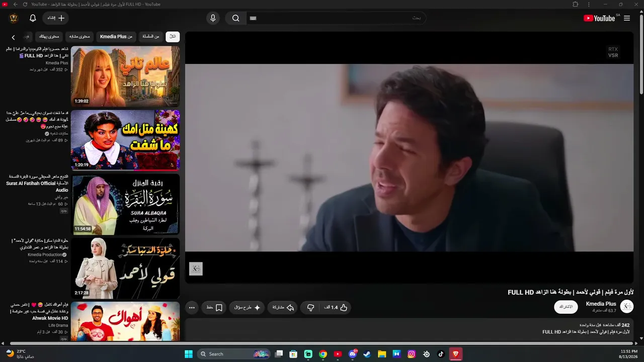Open the YouTube guide hamburger menu
Viewport: 644px width, 362px height.
click(627, 18)
